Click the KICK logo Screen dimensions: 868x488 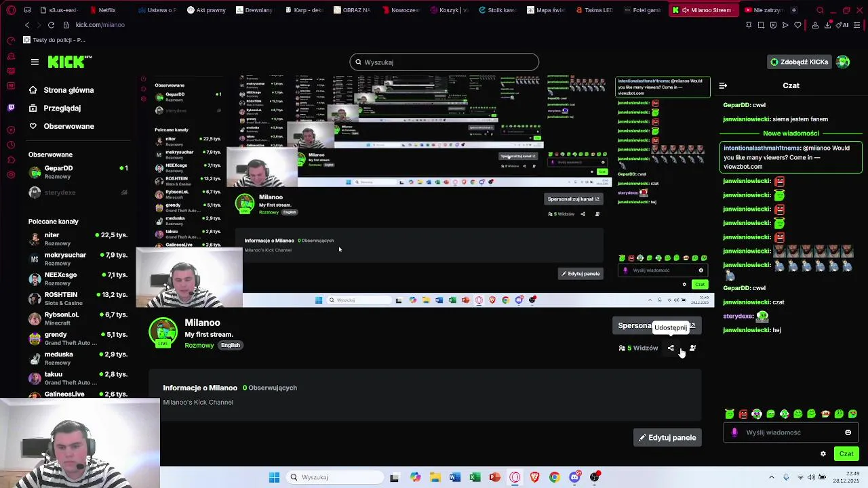tap(70, 62)
